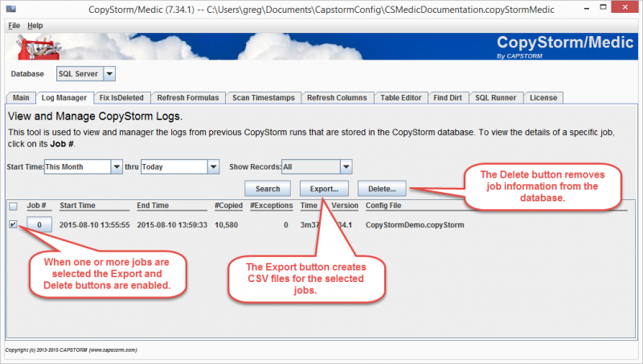Switch to the Refresh Formulas tab

point(188,97)
